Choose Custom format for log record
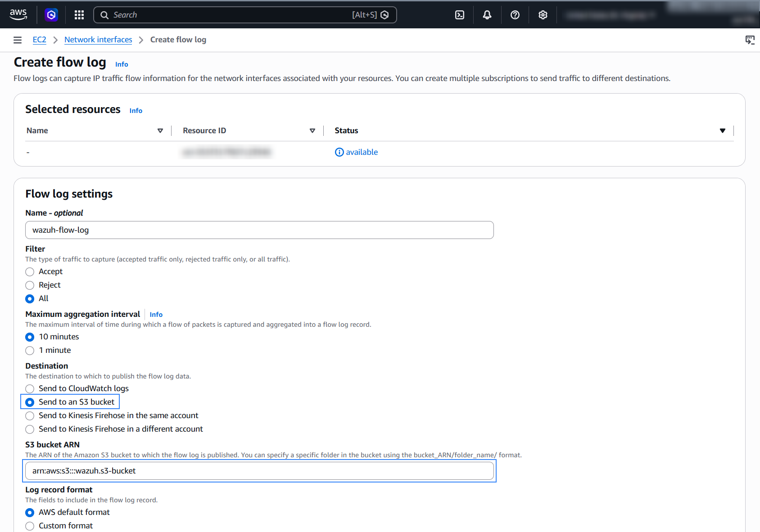This screenshot has height=532, width=760. [x=30, y=526]
